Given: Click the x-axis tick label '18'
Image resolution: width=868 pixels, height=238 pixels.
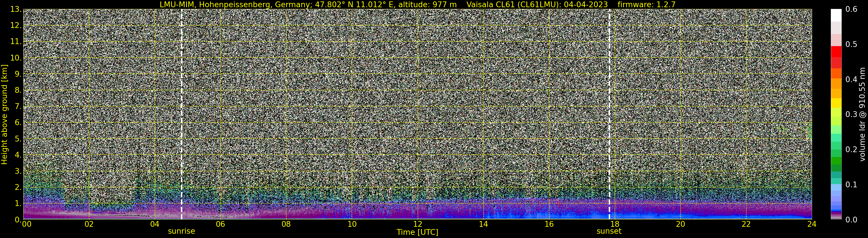Looking at the screenshot, I should coord(614,224).
